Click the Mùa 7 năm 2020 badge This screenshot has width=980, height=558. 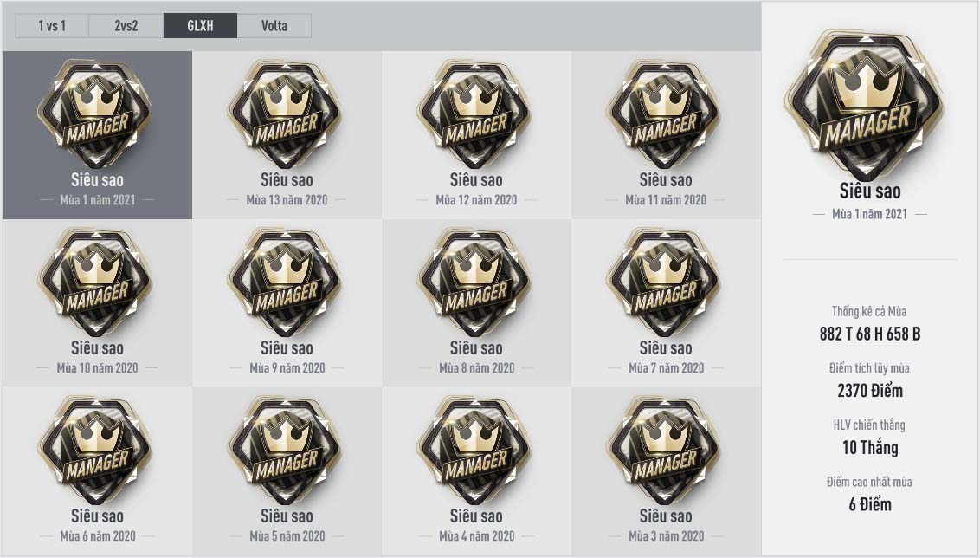coord(665,282)
